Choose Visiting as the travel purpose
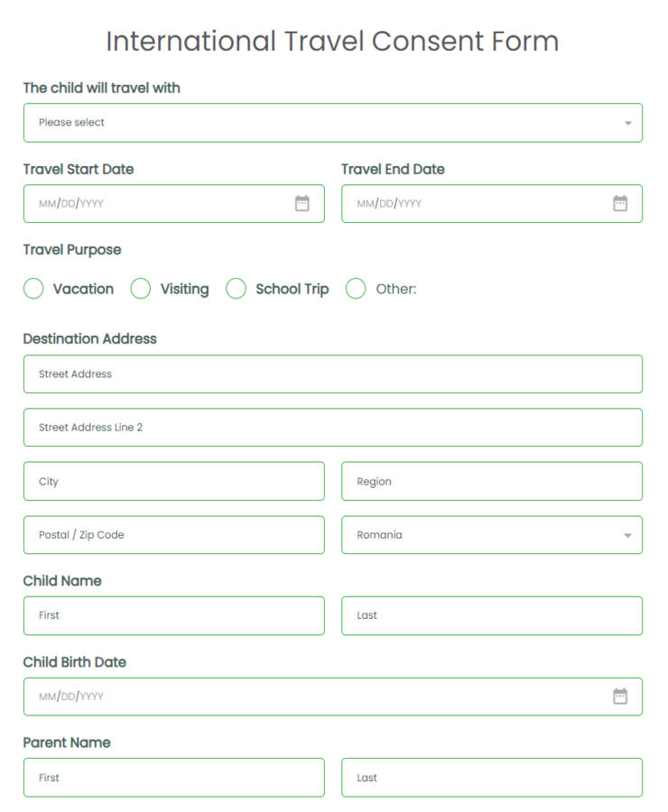This screenshot has height=812, width=668. pyautogui.click(x=141, y=289)
